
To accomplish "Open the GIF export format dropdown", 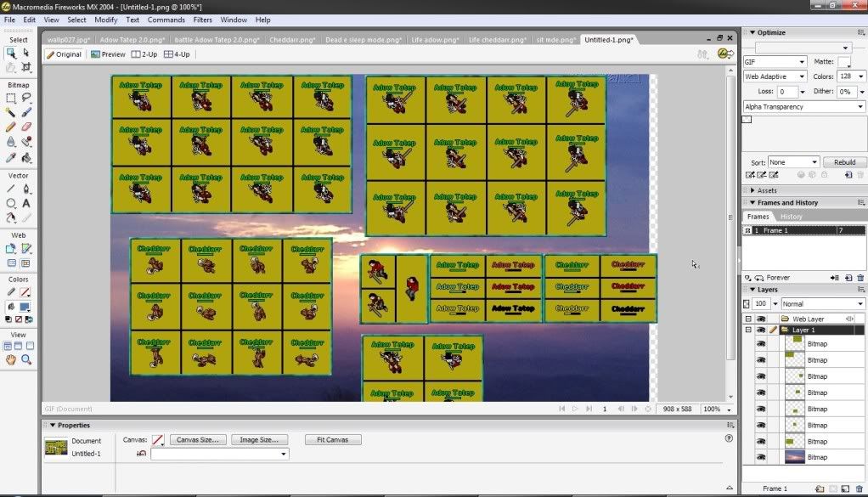I will (x=775, y=62).
